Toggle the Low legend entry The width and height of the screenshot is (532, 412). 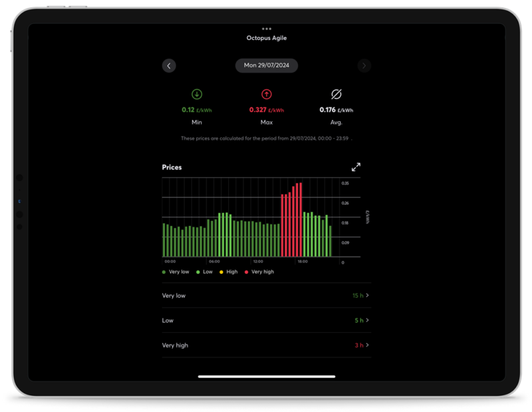pyautogui.click(x=205, y=272)
